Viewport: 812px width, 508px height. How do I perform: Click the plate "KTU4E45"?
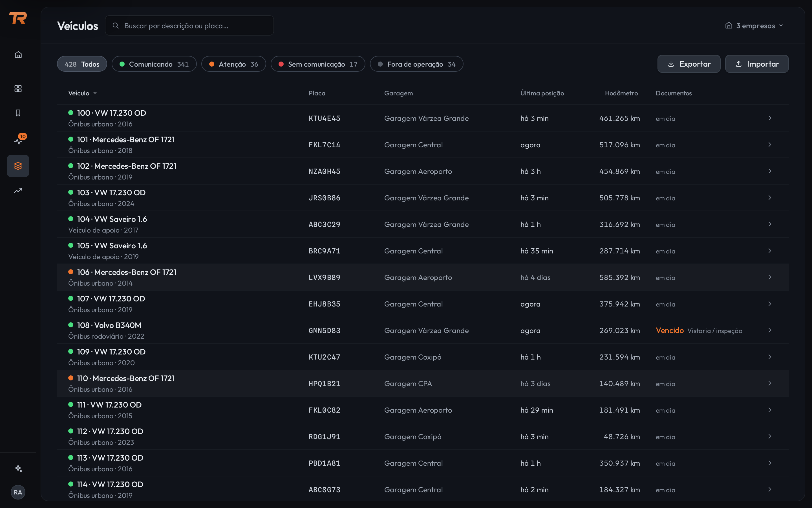pyautogui.click(x=325, y=118)
